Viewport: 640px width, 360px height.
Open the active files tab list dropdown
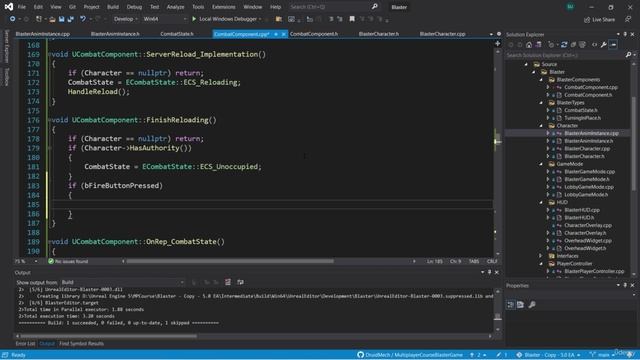(491, 34)
